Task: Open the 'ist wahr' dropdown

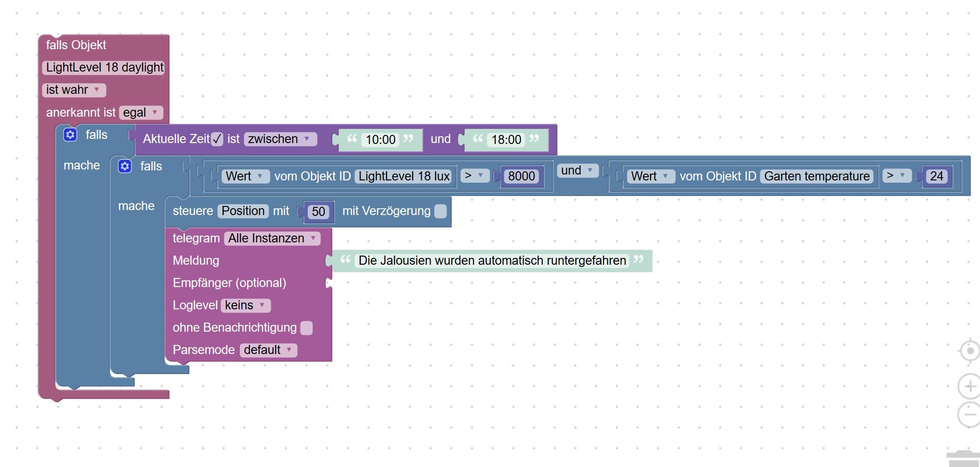Action: pyautogui.click(x=74, y=90)
